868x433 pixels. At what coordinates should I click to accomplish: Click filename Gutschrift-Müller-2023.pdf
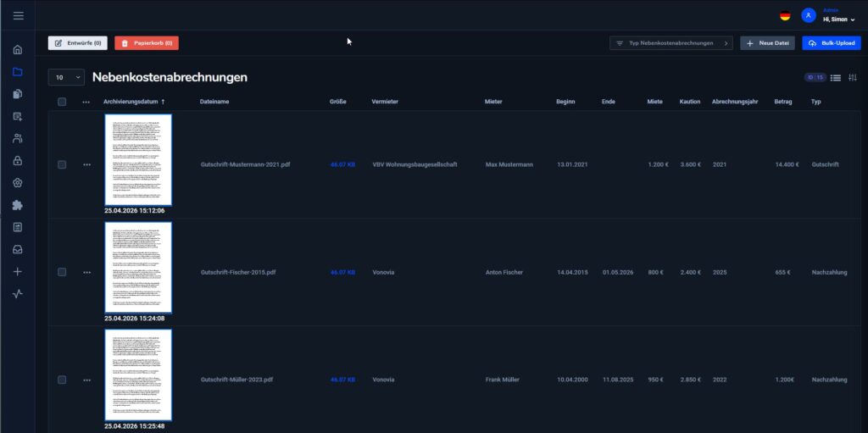(x=237, y=380)
